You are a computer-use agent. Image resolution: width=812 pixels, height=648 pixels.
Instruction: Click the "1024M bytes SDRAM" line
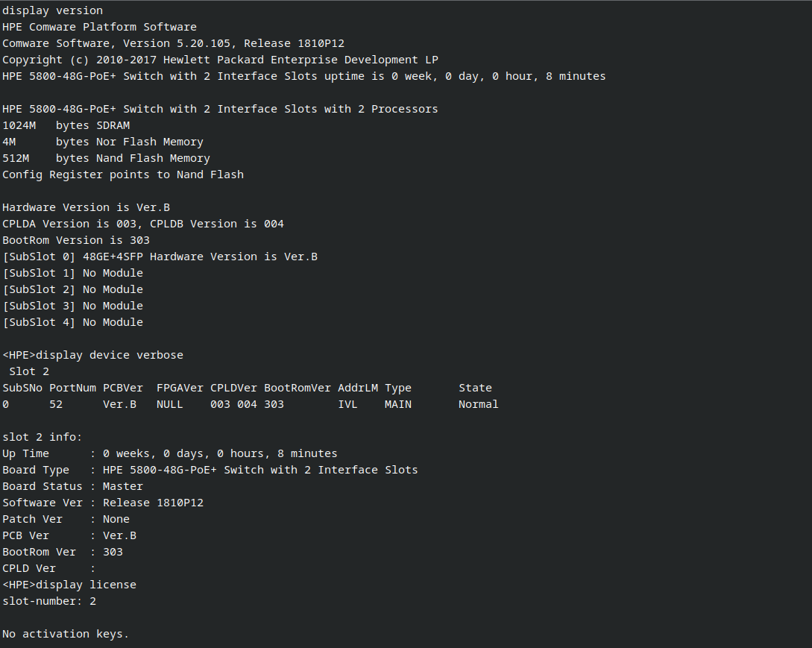[66, 125]
